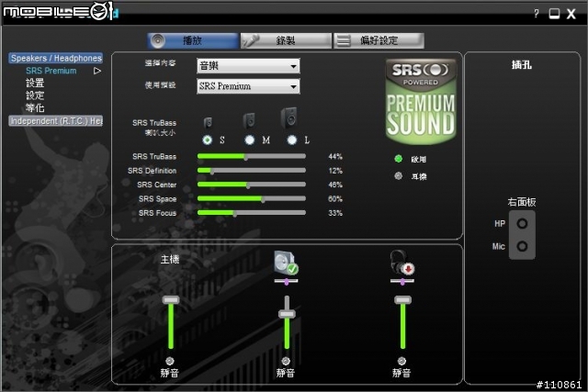Adjust the speaker balance slider
The image size is (588, 392).
coord(286,281)
